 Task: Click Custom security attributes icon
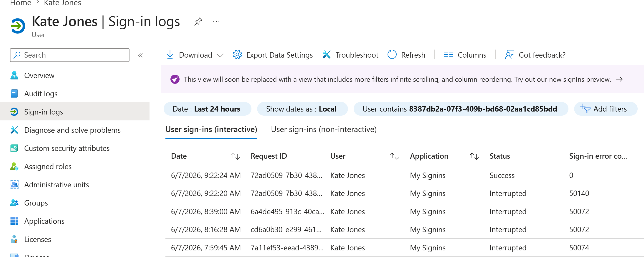14,148
